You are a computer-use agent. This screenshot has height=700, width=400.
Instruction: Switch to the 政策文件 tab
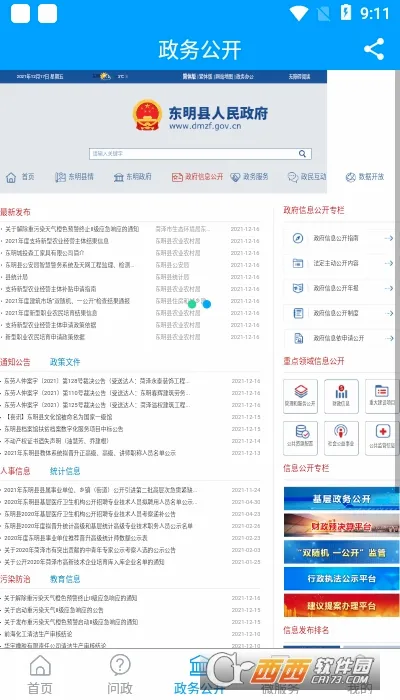point(65,362)
